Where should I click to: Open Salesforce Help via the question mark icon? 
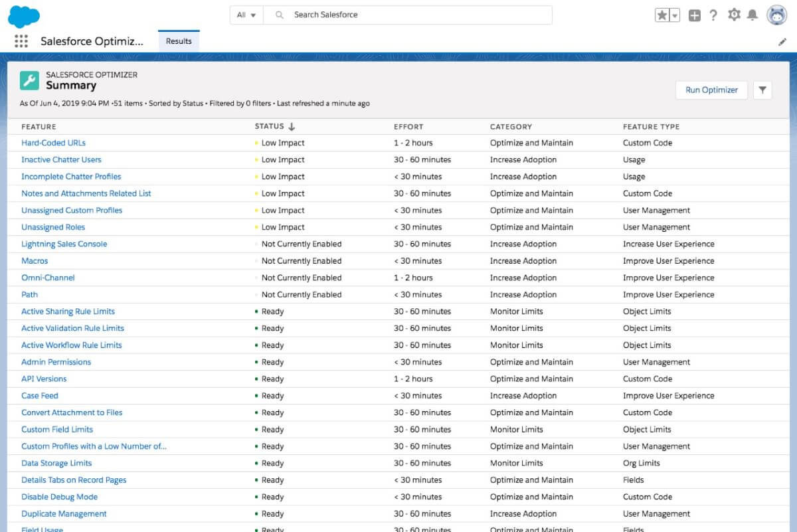pos(713,15)
